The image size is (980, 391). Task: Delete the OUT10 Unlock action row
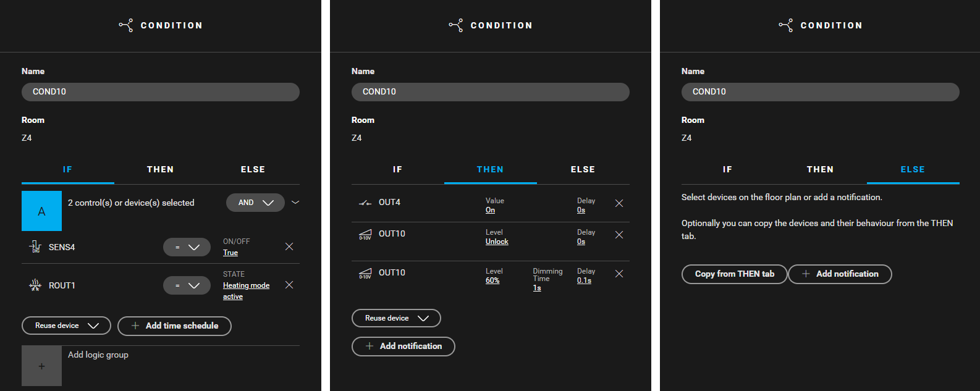619,235
